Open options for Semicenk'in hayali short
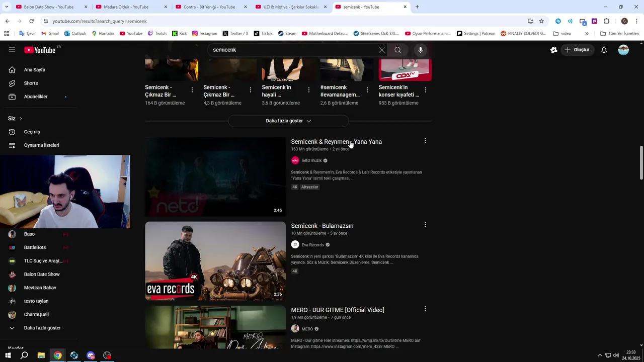The height and width of the screenshot is (362, 644). tap(309, 90)
